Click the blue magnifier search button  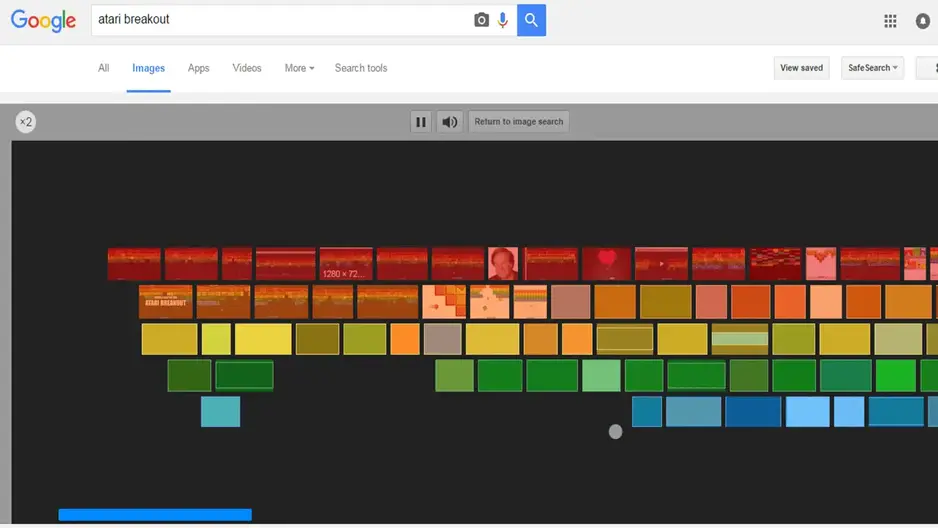[x=531, y=20]
